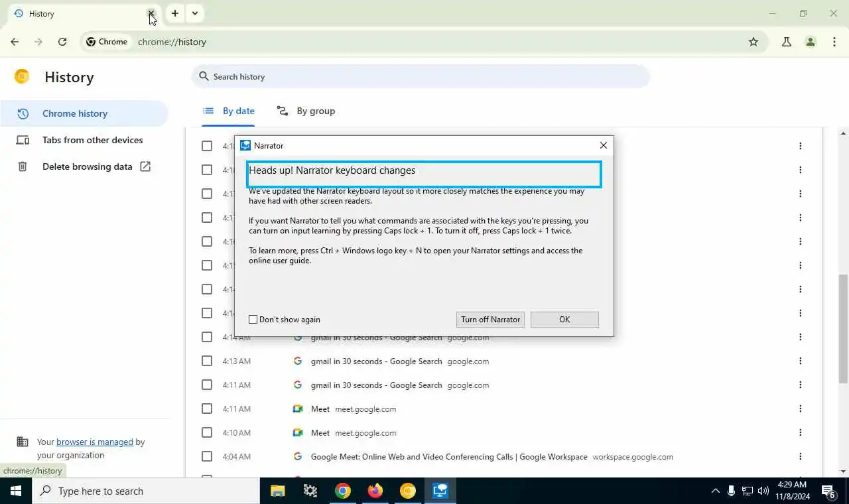The width and height of the screenshot is (849, 504).
Task: Click OK in the Narrator dialog
Action: 564,320
